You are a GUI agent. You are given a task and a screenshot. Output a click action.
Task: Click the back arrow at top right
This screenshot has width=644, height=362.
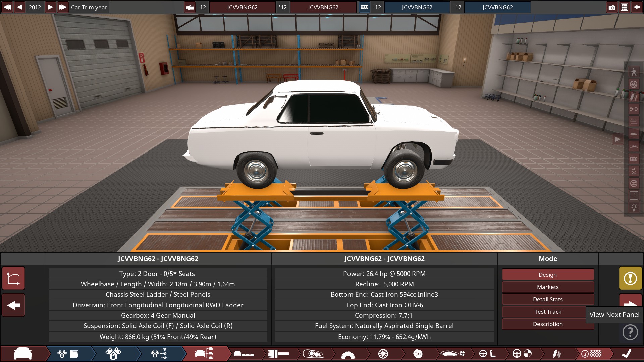(637, 7)
